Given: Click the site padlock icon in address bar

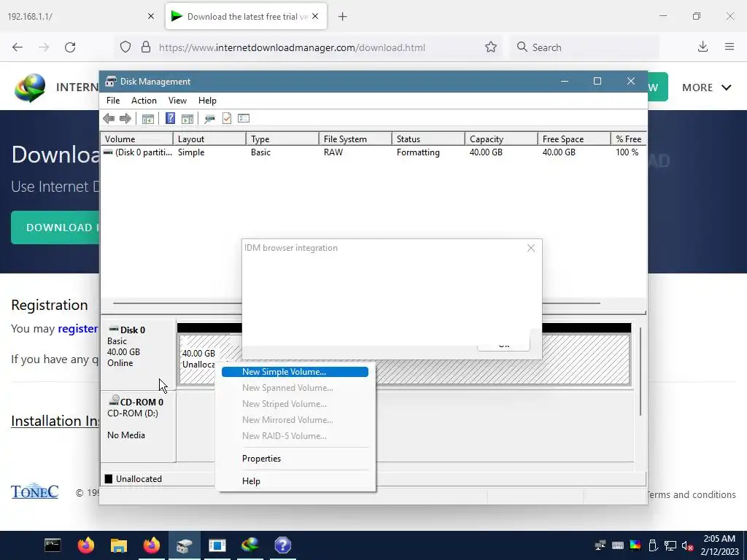Looking at the screenshot, I should (x=146, y=47).
